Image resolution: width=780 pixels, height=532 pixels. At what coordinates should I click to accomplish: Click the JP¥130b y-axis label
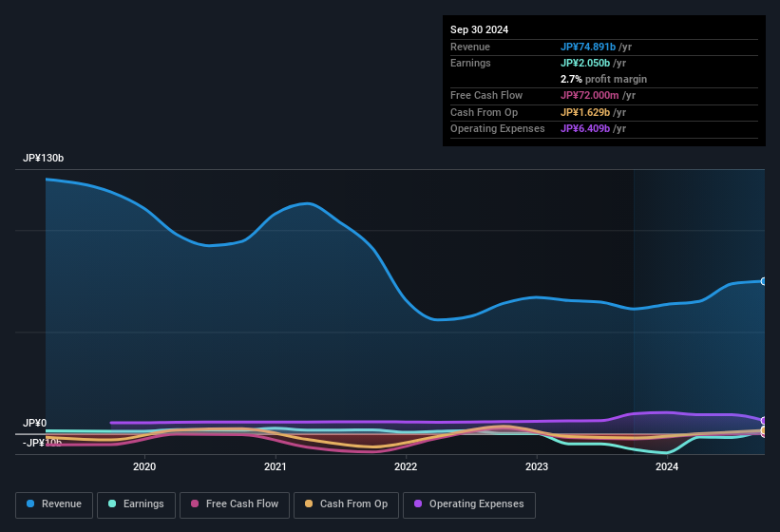point(44,158)
